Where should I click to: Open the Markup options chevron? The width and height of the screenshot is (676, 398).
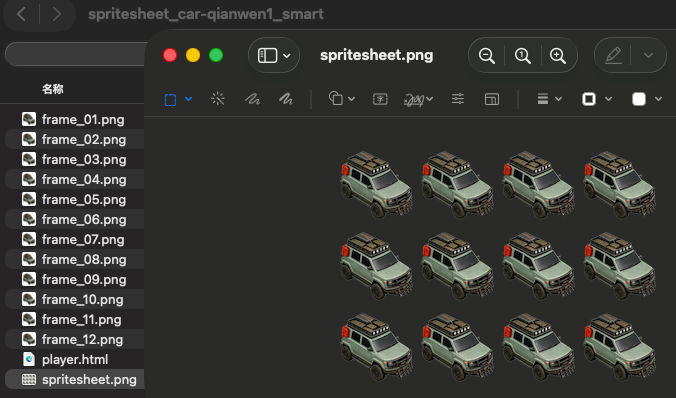(648, 55)
